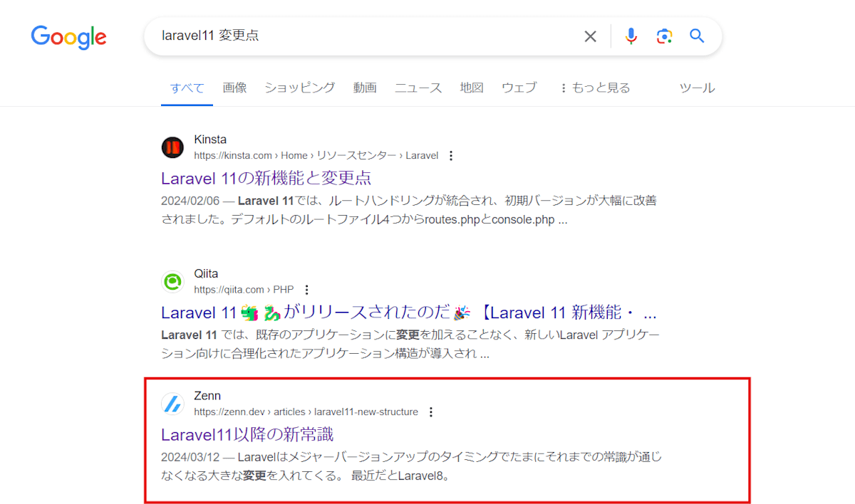Click the Qiita site name
Screen dimensions: 855x504
[x=206, y=274]
